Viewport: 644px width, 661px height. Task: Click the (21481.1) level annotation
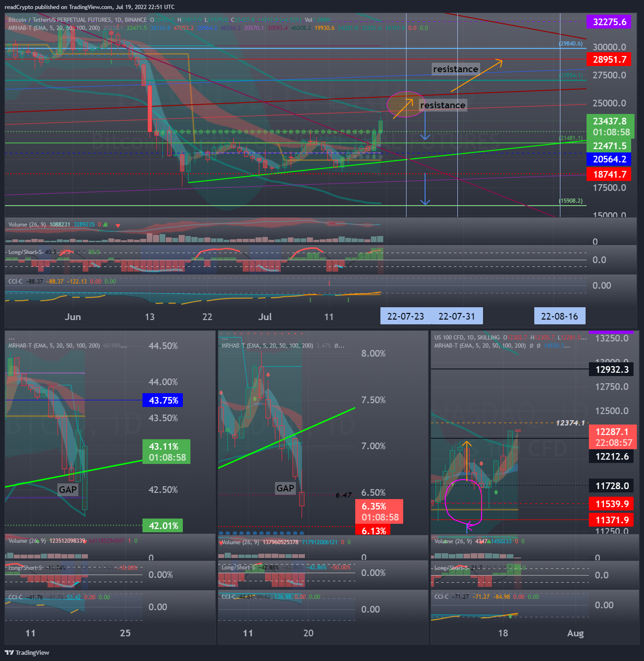click(571, 138)
